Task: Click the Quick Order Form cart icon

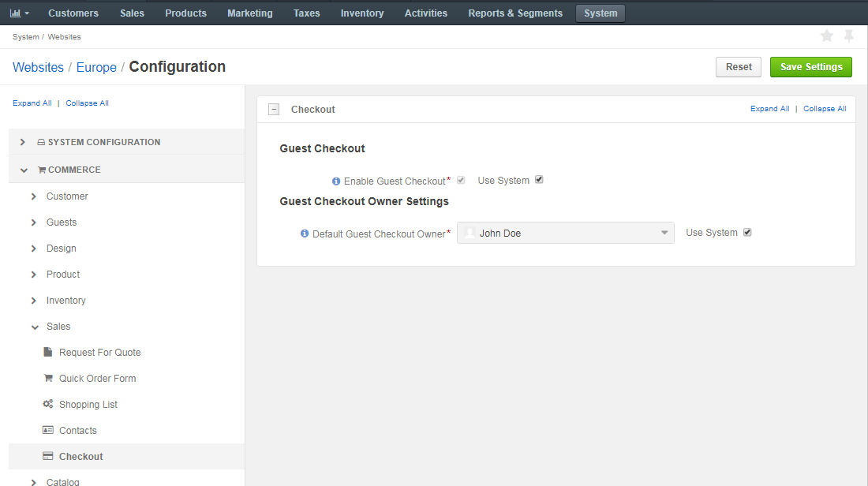Action: click(x=48, y=378)
